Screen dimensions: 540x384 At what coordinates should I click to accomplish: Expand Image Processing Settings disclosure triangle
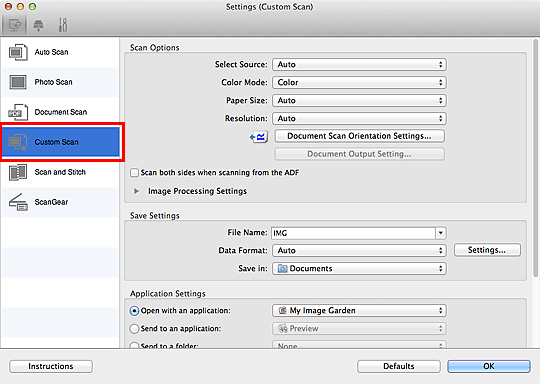(x=136, y=191)
